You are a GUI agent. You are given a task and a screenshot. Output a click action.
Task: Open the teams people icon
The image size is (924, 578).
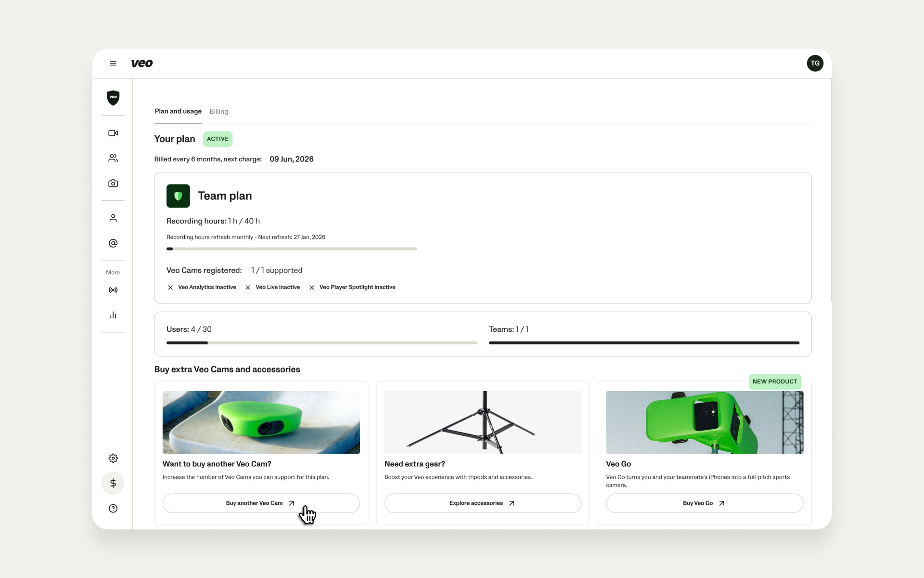click(x=113, y=158)
